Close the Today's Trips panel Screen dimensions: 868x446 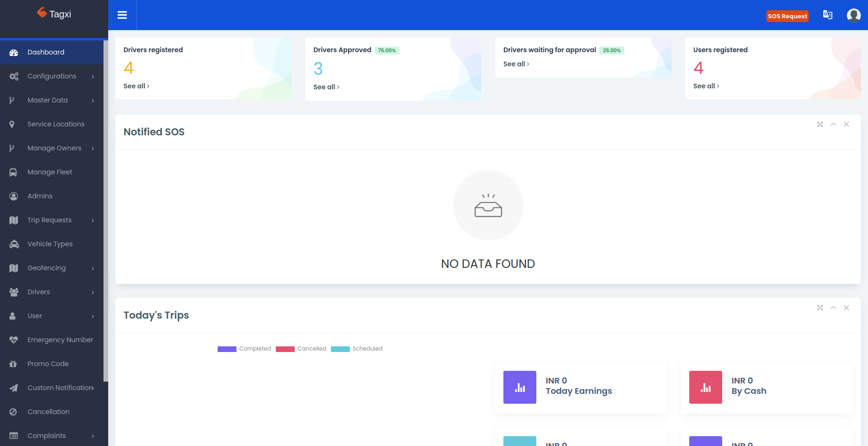(846, 308)
